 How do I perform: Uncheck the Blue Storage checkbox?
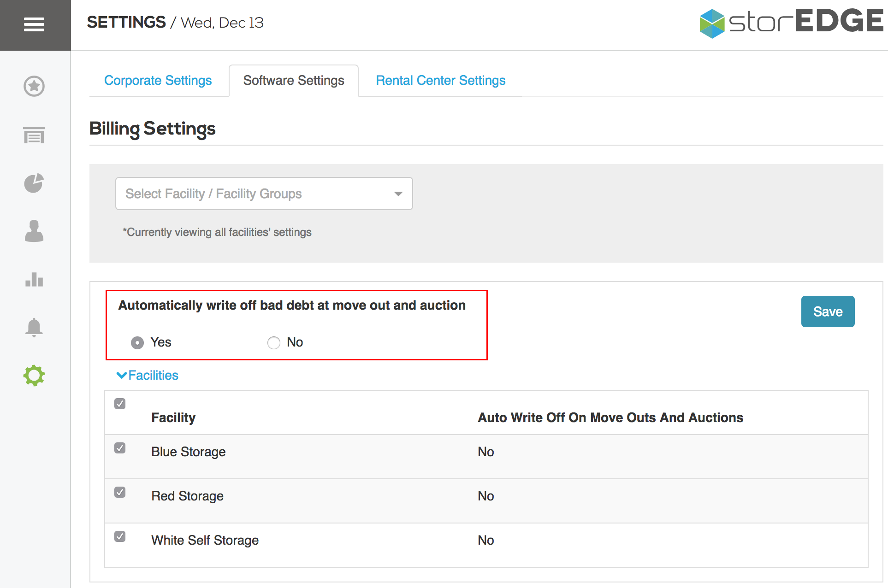[x=120, y=448]
